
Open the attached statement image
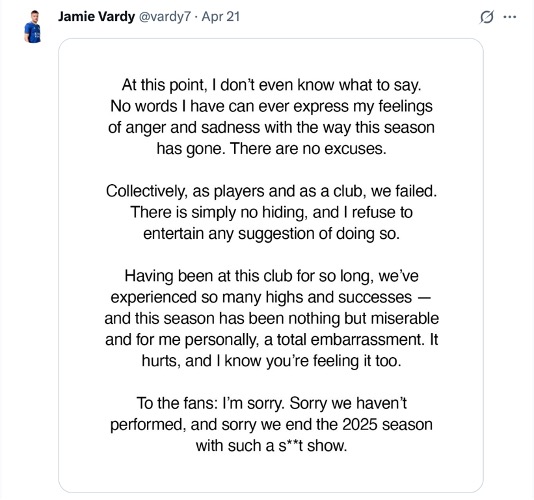(271, 265)
